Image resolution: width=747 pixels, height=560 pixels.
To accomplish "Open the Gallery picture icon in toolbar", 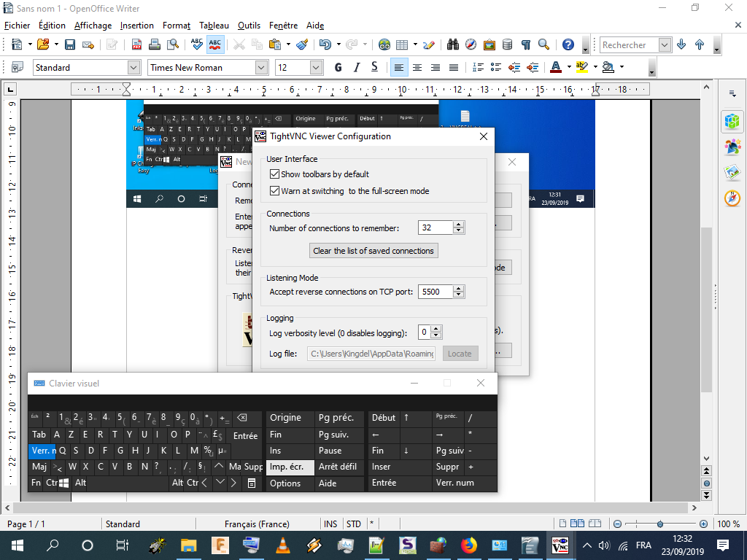I will point(489,44).
